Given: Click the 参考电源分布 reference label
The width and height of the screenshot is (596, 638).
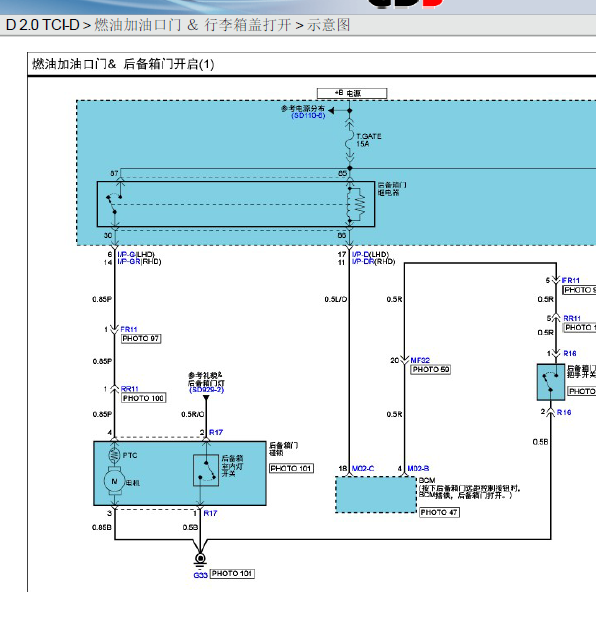Looking at the screenshot, I should pos(303,109).
